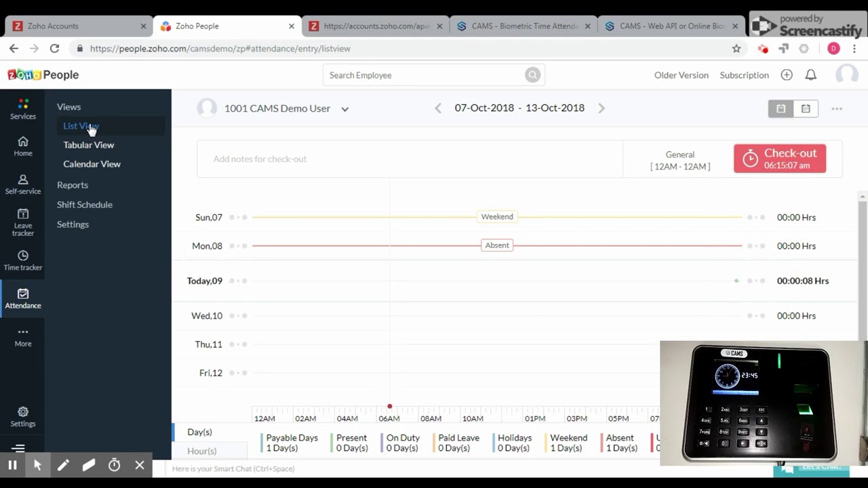Reload the browser page
This screenshot has height=488, width=868.
[54, 49]
